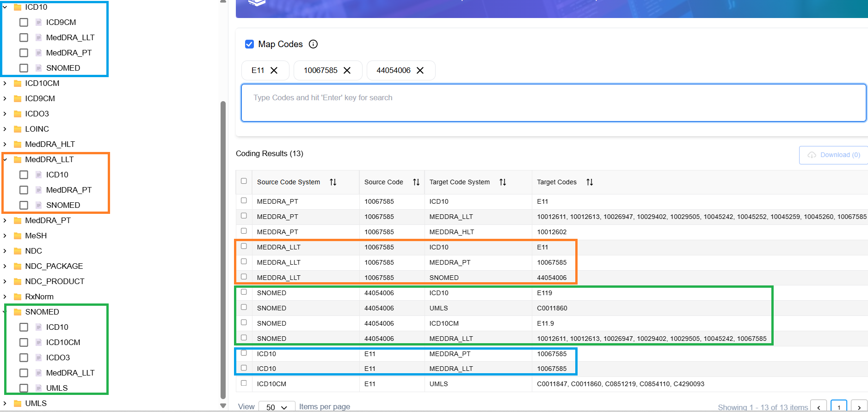Click target code cell 'E119'

(544, 293)
